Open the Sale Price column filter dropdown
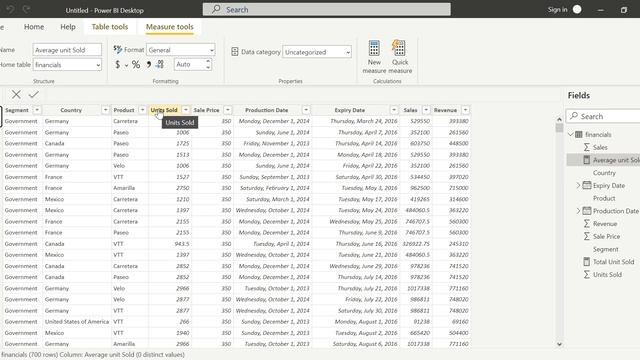The image size is (640, 360). coord(228,110)
